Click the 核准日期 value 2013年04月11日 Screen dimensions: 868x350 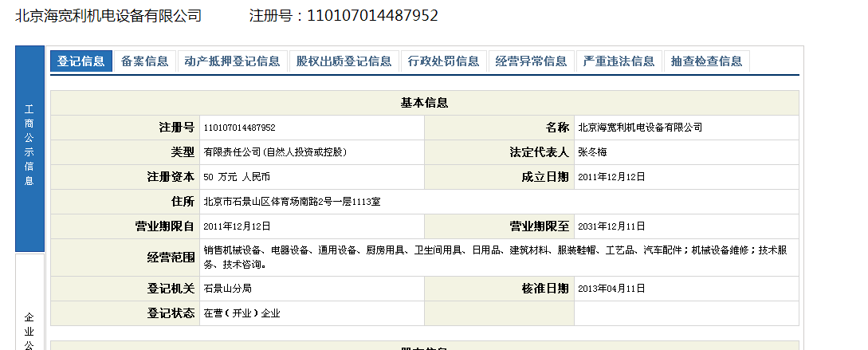click(x=611, y=288)
